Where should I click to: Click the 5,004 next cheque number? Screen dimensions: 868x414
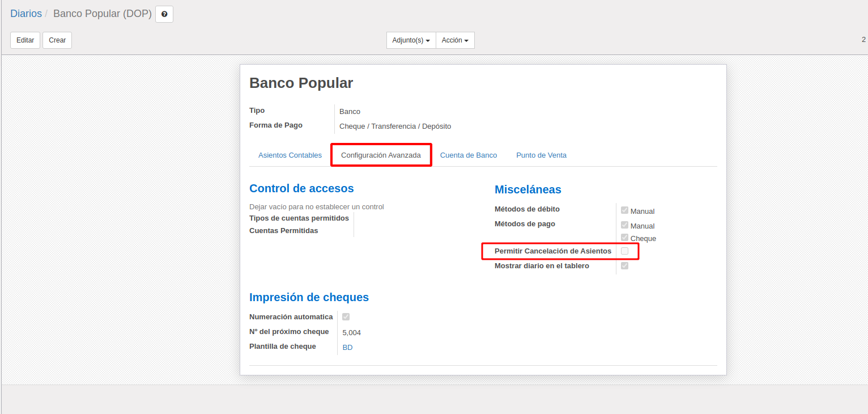(352, 332)
